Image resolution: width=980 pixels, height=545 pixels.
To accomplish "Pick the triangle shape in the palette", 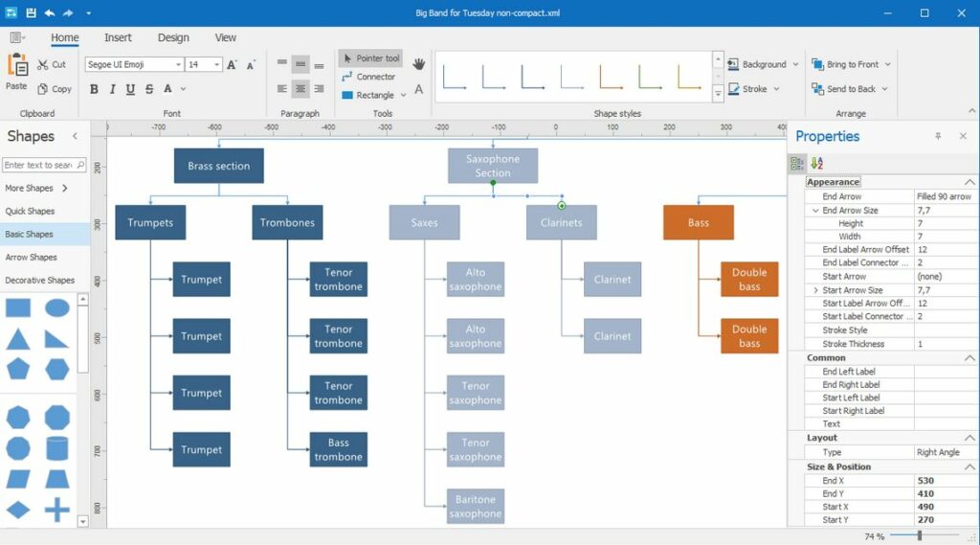I will (17, 338).
